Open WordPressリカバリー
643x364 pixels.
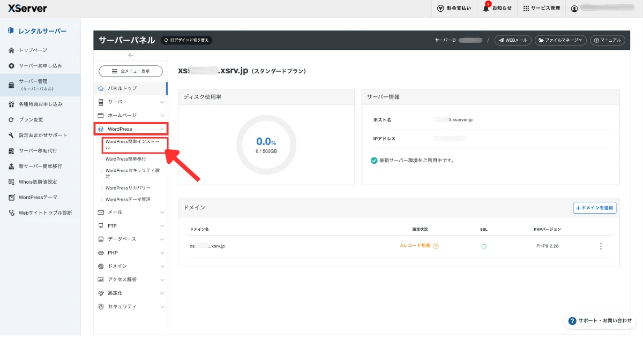pyautogui.click(x=128, y=188)
